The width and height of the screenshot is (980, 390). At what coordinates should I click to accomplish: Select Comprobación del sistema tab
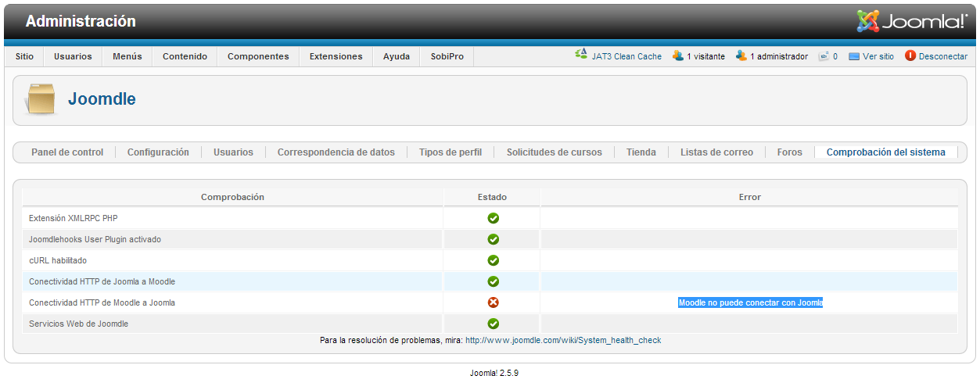886,152
